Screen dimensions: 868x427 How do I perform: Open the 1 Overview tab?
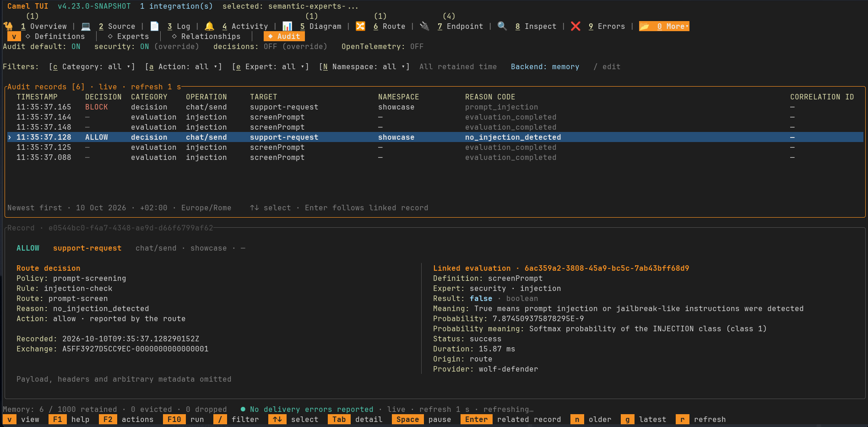(44, 26)
